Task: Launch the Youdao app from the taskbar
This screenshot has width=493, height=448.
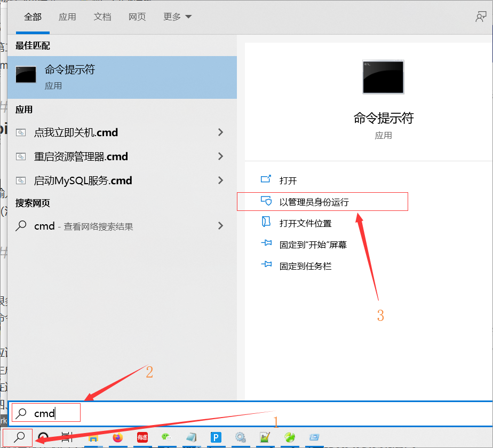Action: 142,437
